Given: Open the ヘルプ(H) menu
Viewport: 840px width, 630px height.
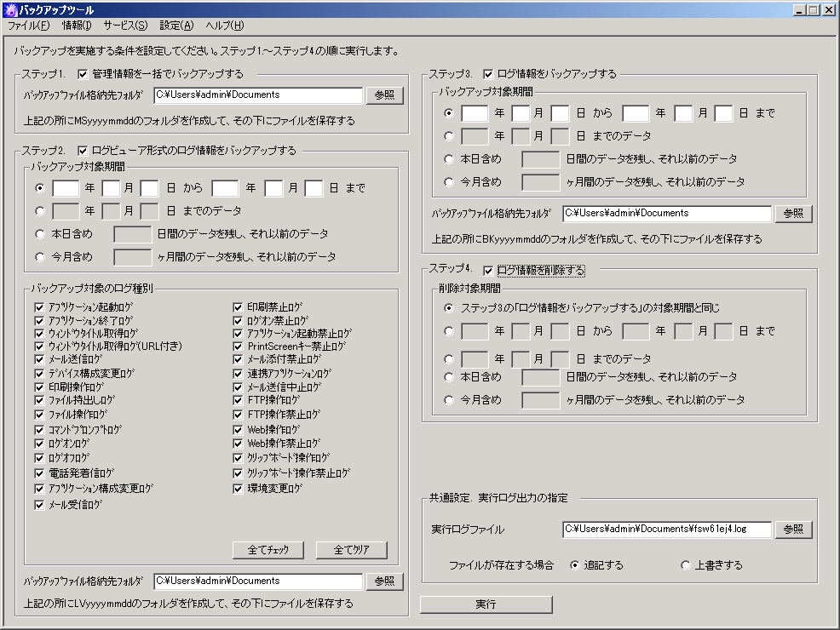Looking at the screenshot, I should point(225,26).
